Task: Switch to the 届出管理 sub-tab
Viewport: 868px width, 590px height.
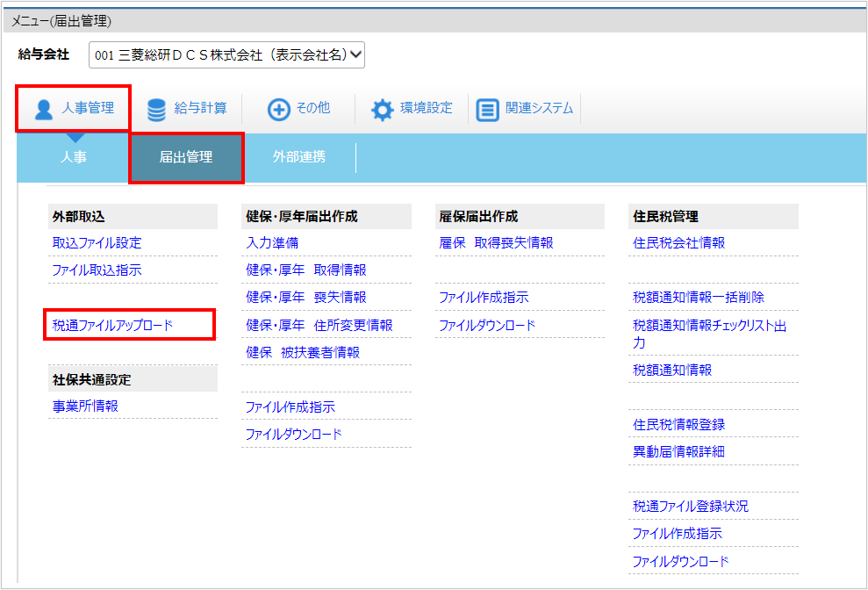Action: point(186,157)
